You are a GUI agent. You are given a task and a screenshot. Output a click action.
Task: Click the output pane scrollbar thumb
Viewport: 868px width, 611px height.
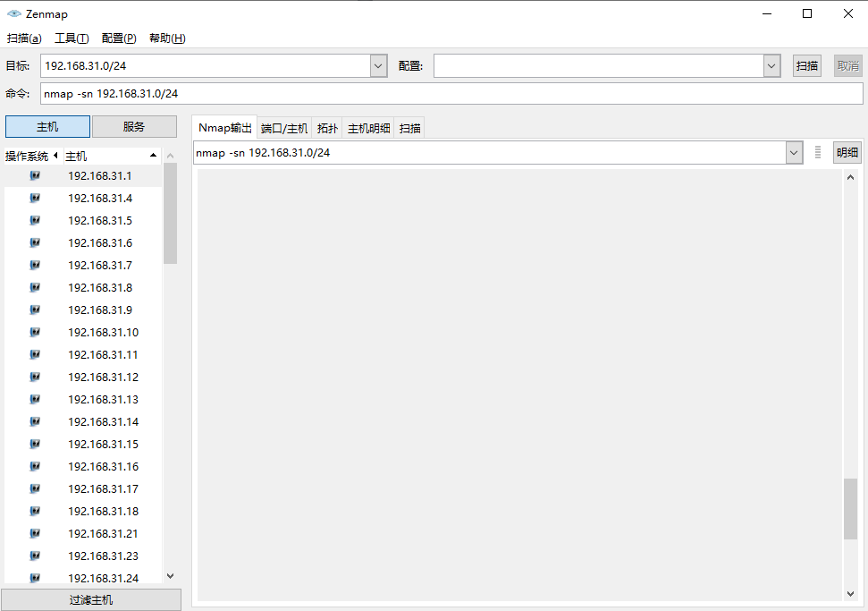(x=850, y=508)
